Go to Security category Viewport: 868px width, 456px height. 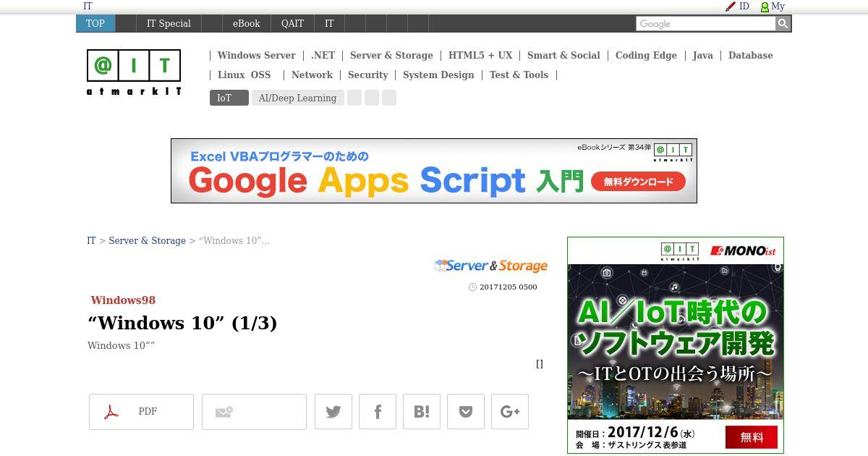(367, 75)
